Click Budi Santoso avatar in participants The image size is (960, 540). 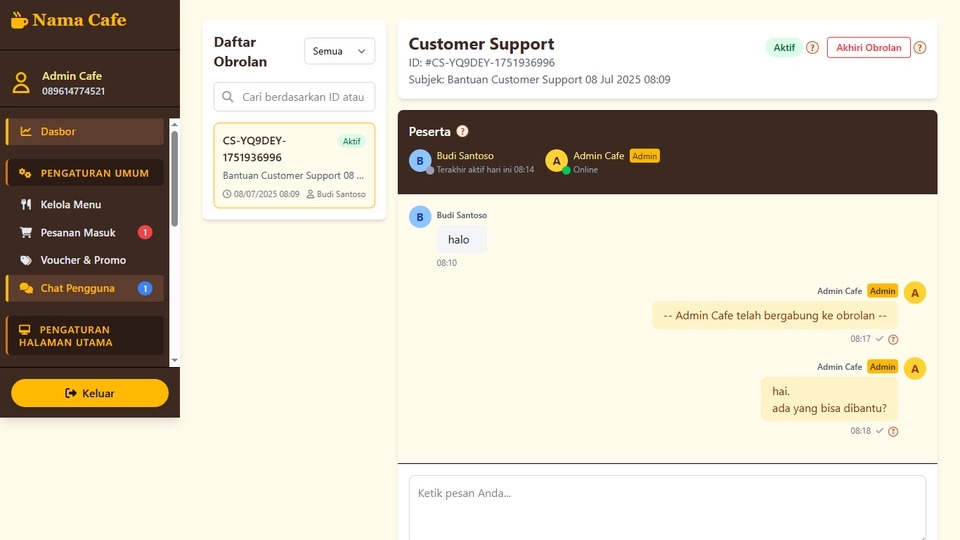click(420, 160)
